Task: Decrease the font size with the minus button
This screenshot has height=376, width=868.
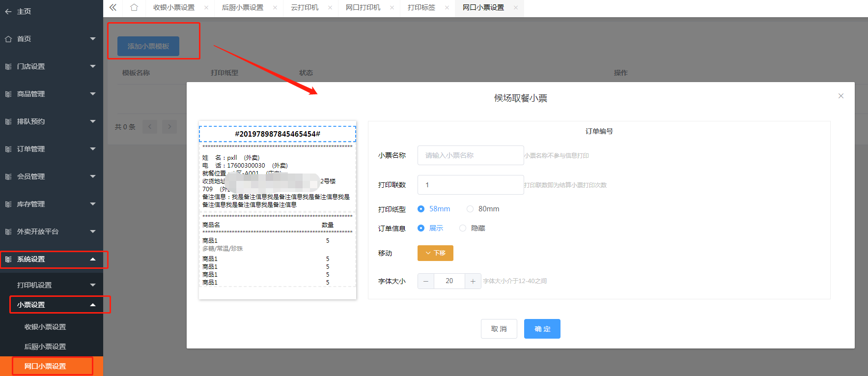Action: [x=426, y=281]
